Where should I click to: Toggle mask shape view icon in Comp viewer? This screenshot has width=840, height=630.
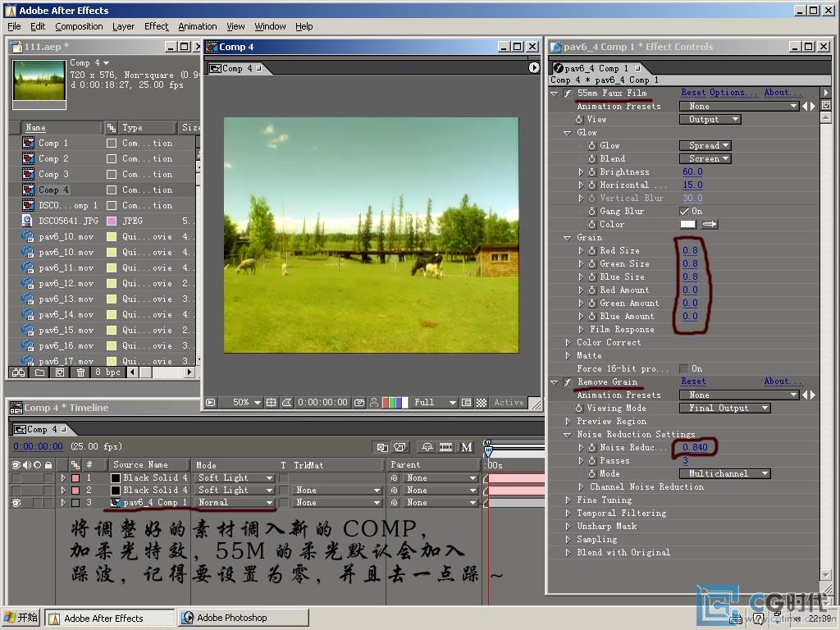(287, 402)
